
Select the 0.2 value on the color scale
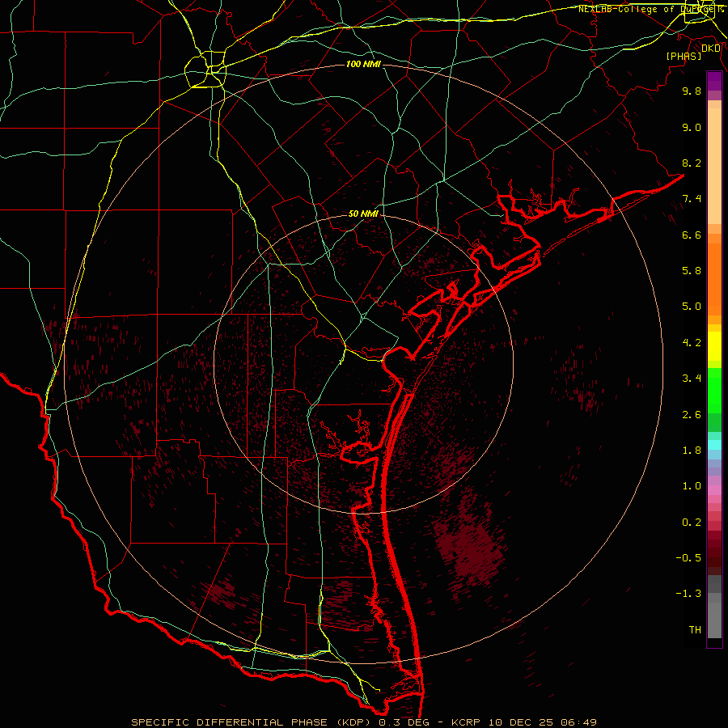[692, 523]
